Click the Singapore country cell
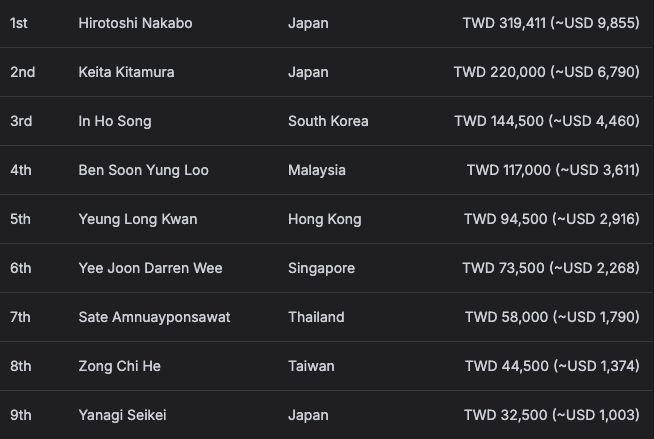The image size is (654, 439). tap(321, 268)
